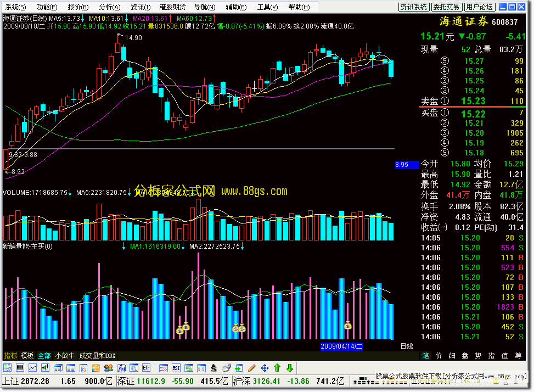Switch to the 势 tab
This screenshot has height=392, width=534.
pos(478,356)
